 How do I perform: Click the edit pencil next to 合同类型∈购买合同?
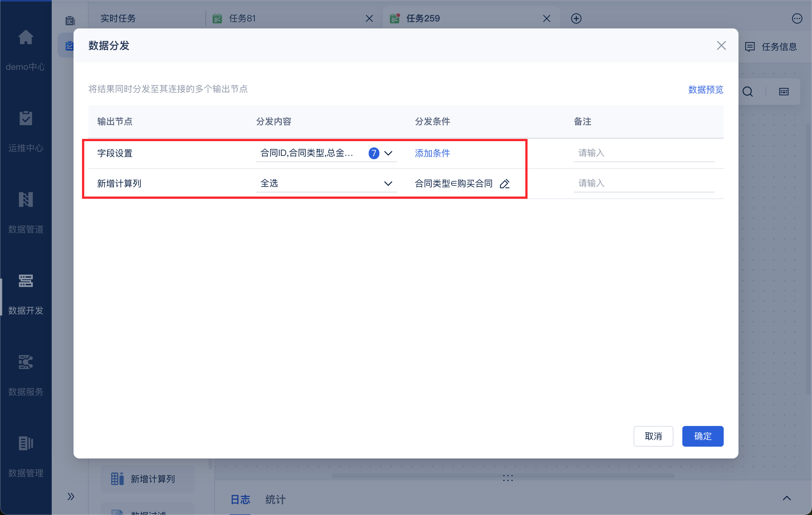[505, 184]
